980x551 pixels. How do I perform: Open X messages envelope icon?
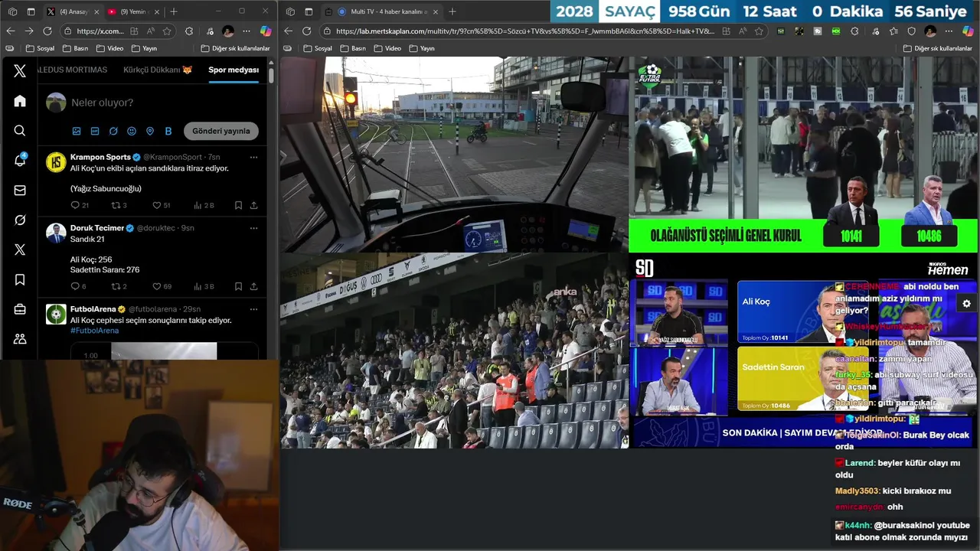click(20, 191)
